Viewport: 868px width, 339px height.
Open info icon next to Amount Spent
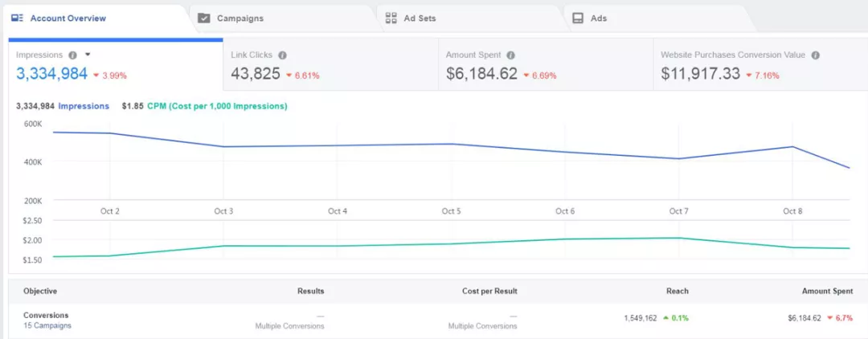click(511, 55)
